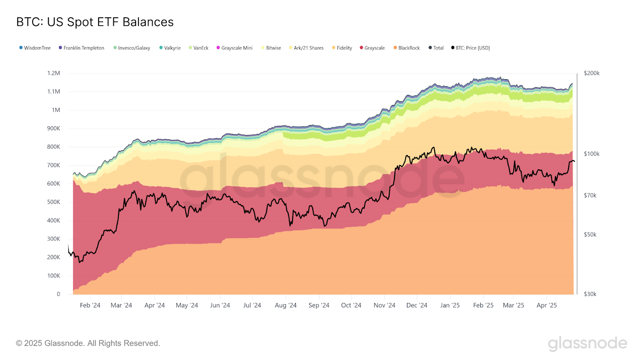Toggle the VanEck legend item

(x=198, y=48)
